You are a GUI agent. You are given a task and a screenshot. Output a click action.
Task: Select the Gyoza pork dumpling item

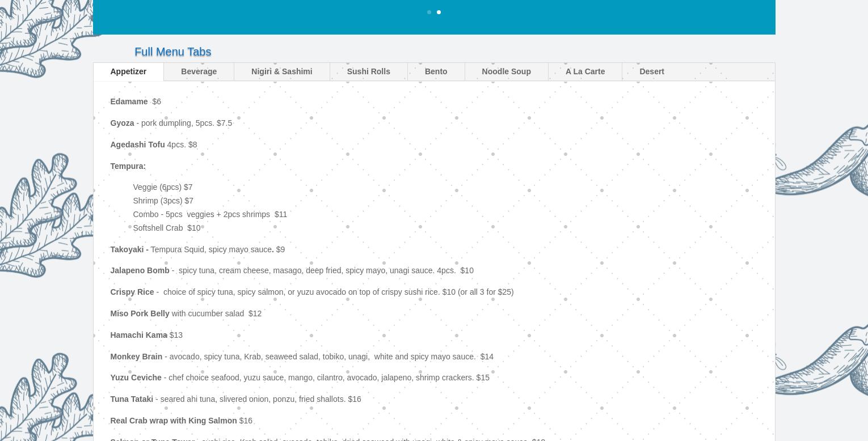171,123
